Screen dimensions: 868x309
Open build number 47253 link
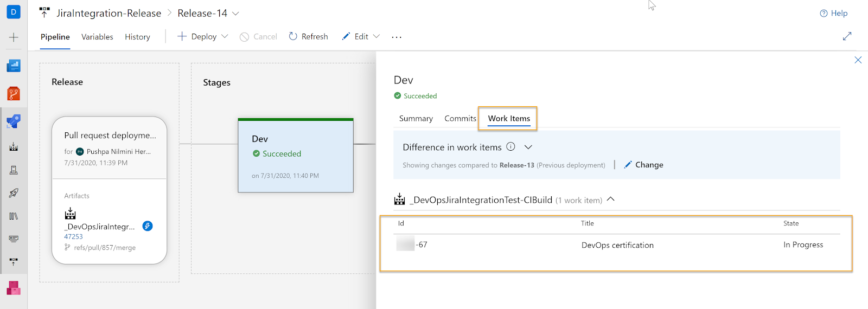[x=73, y=236]
